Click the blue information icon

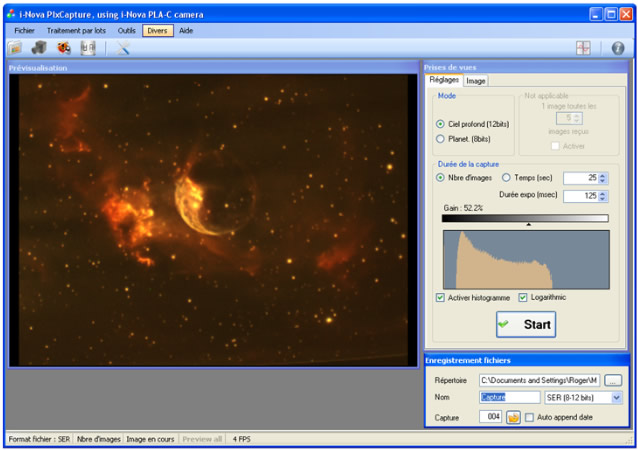(x=617, y=47)
